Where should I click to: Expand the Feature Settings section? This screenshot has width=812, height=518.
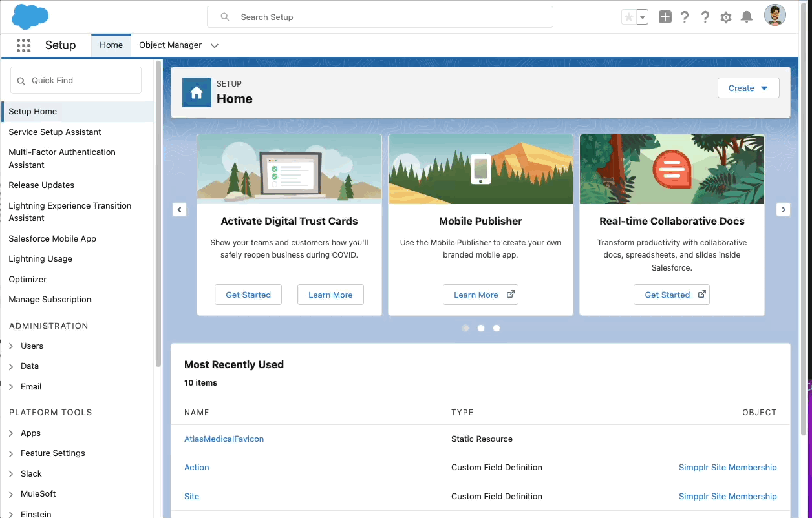coord(11,453)
